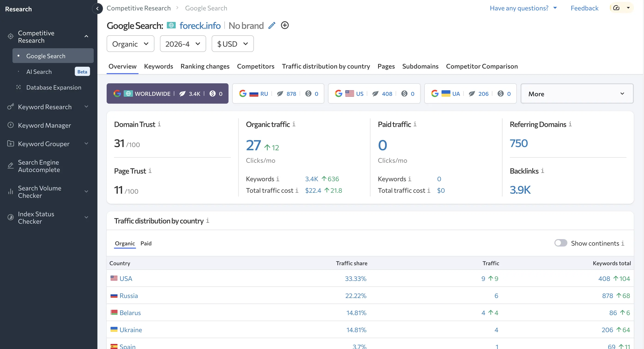Go to the Subdomains tab
The image size is (644, 349).
pyautogui.click(x=420, y=66)
